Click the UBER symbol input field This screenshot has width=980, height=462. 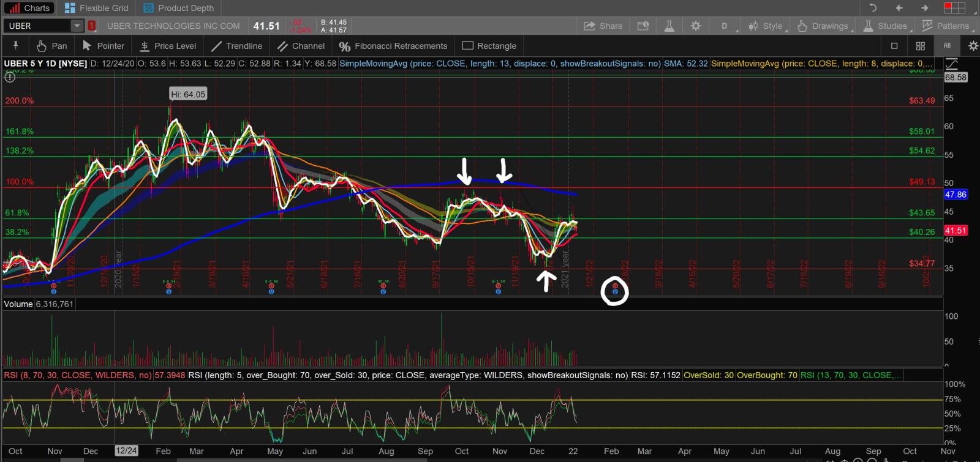click(37, 26)
